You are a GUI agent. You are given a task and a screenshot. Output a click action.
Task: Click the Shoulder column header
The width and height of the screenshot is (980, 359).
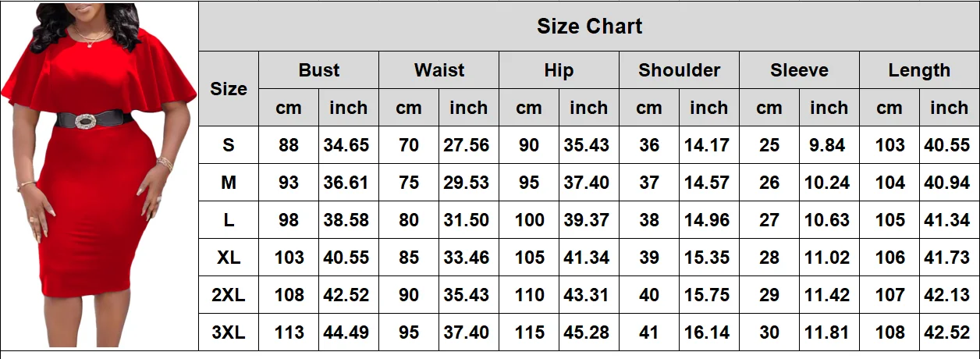(x=679, y=70)
